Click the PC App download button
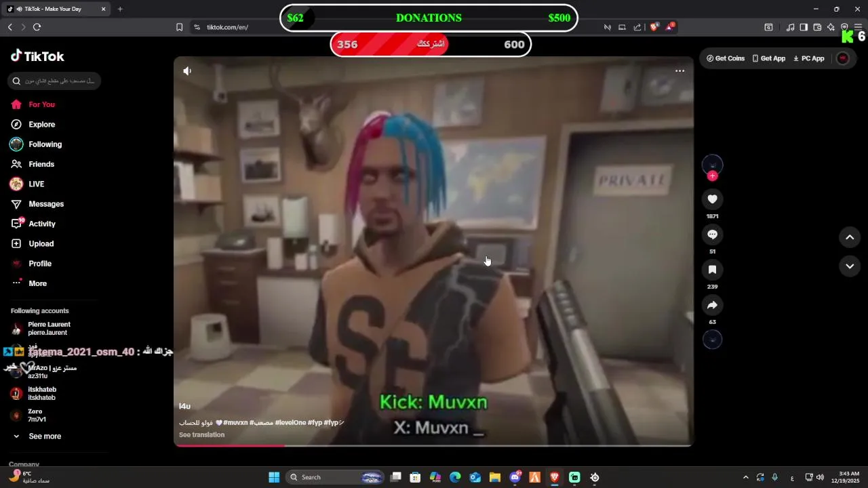Viewport: 868px width, 488px height. point(809,58)
